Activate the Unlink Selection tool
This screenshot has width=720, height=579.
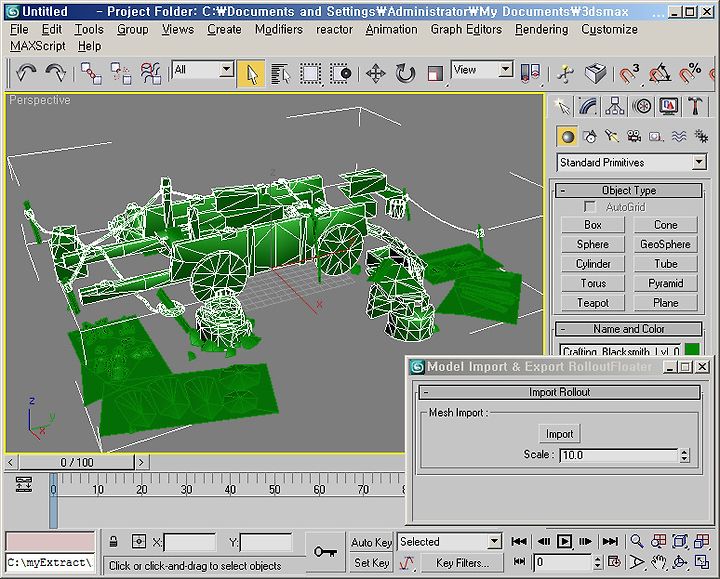pyautogui.click(x=121, y=73)
